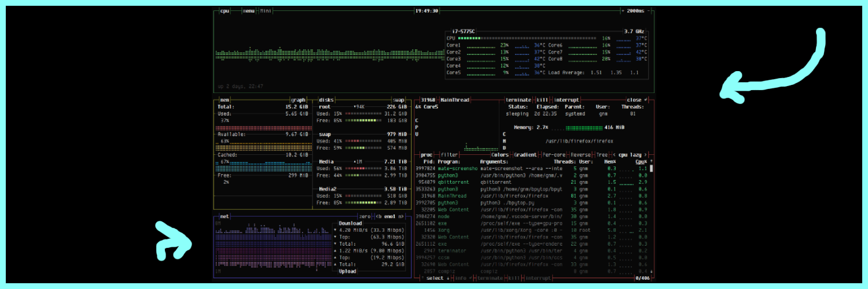Open the bpytop menu button
The image size is (868, 289).
click(x=249, y=10)
